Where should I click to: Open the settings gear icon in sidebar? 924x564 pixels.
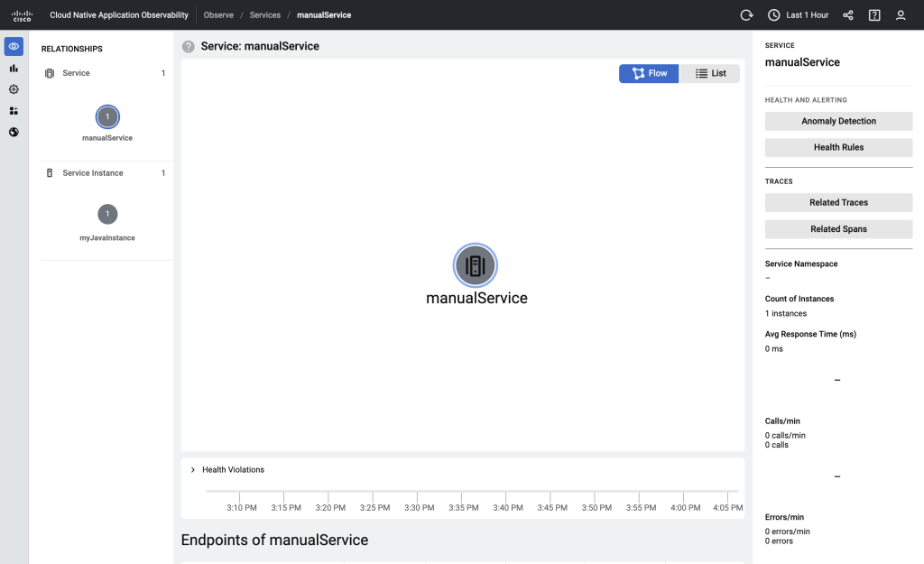[x=13, y=89]
